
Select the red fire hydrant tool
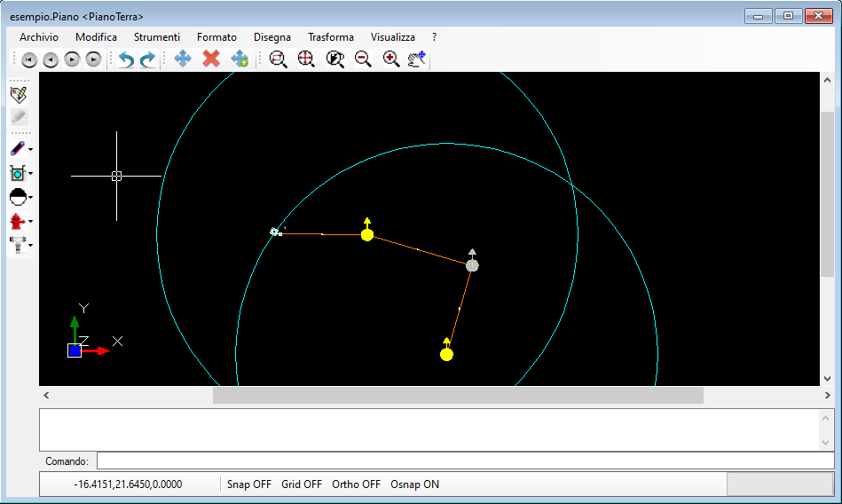(17, 221)
